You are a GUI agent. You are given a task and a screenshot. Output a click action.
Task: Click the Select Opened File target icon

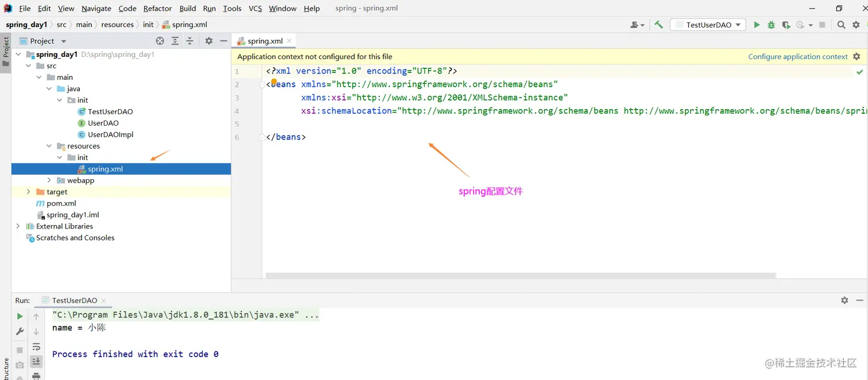pos(160,41)
